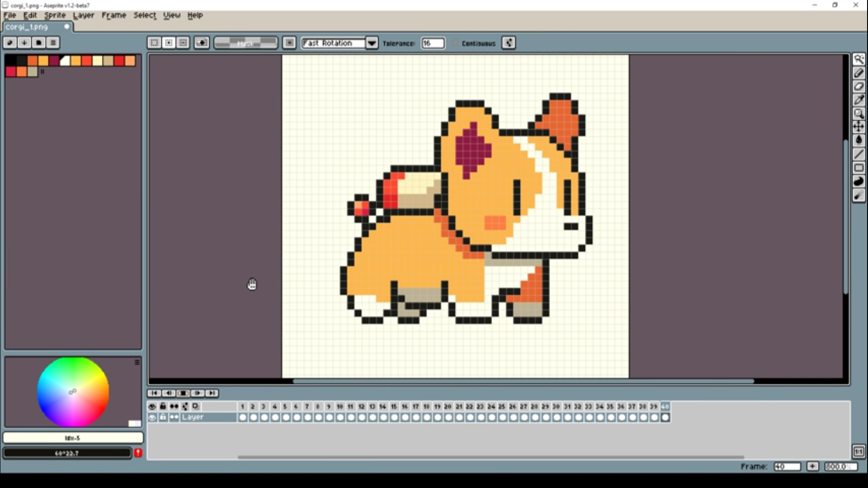868x488 pixels.
Task: Click the Frame number field showing 40
Action: coord(787,466)
